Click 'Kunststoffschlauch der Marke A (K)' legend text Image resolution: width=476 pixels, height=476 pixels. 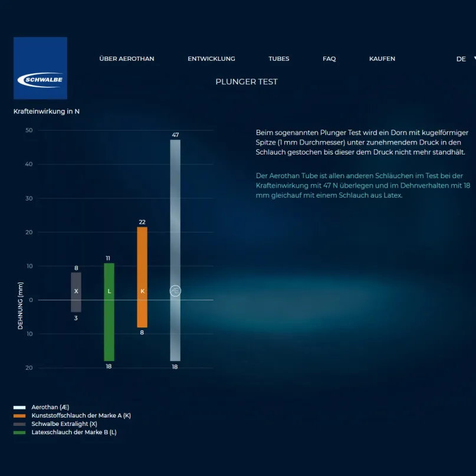coord(81,416)
